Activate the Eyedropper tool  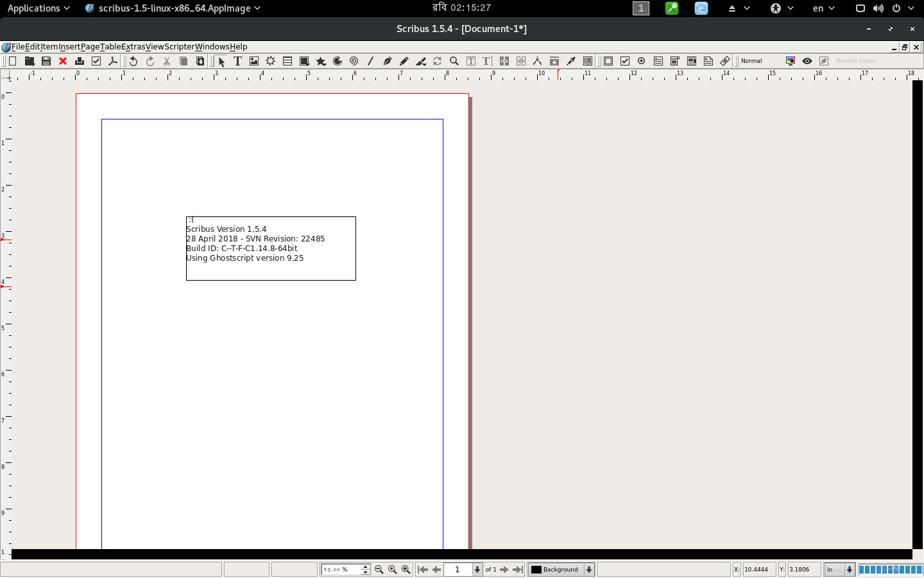tap(571, 61)
